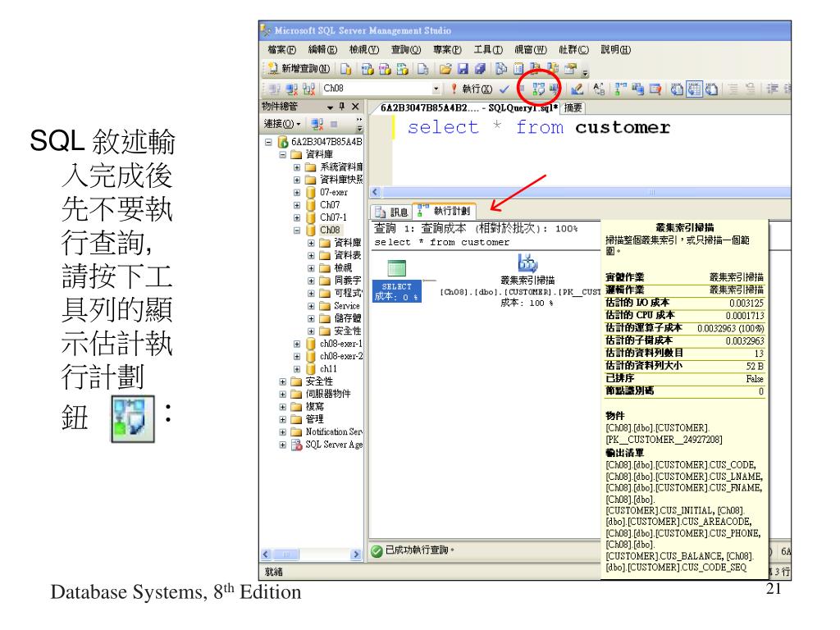
Task: Open the Connect (連接) dropdown
Action: [282, 124]
